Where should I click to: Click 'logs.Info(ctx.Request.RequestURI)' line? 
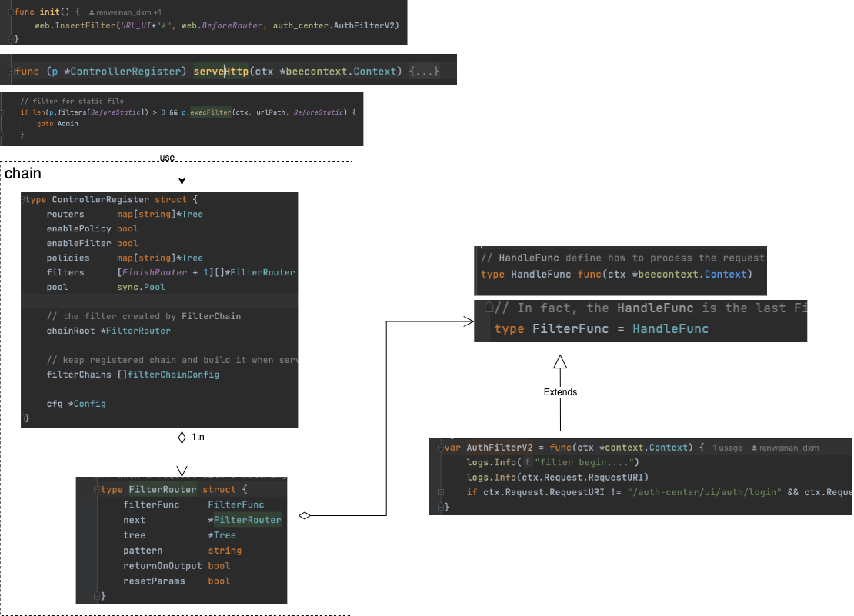coord(557,478)
